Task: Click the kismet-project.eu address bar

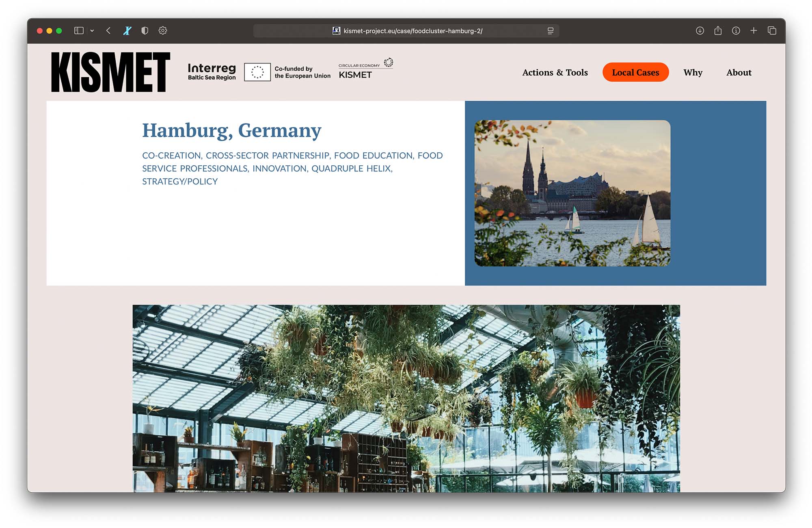Action: [x=406, y=31]
